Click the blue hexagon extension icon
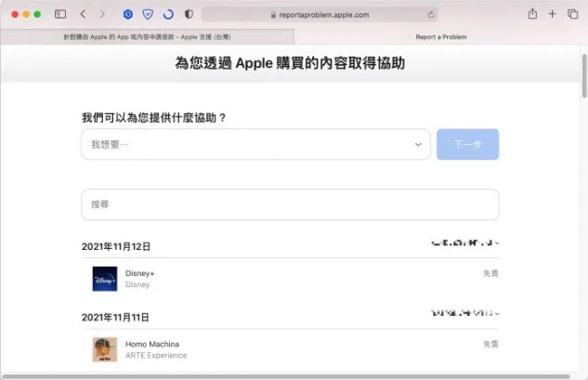This screenshot has width=588, height=380. click(x=127, y=15)
